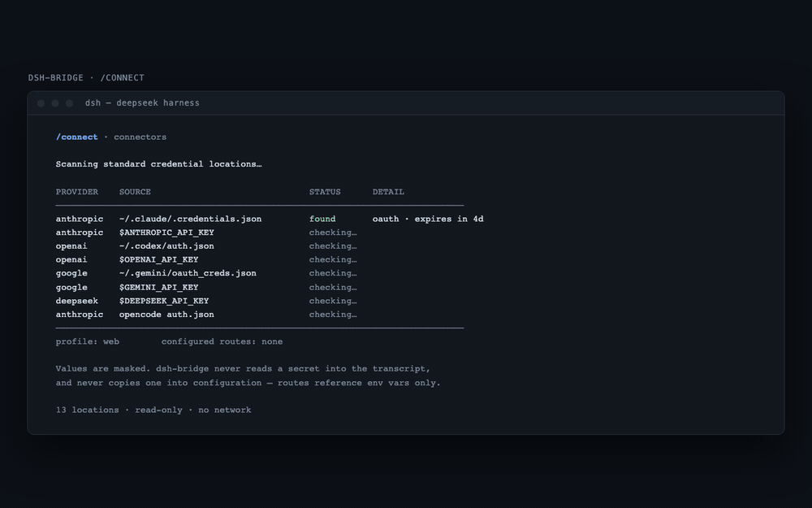
Task: Select the ~/.gemini/oauth_creds.json source
Action: pyautogui.click(x=188, y=272)
